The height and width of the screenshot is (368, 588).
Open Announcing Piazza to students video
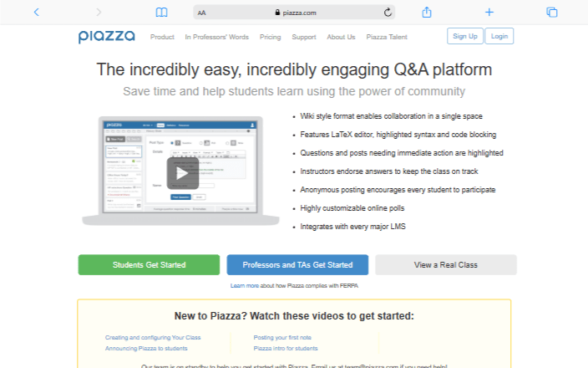tap(146, 349)
